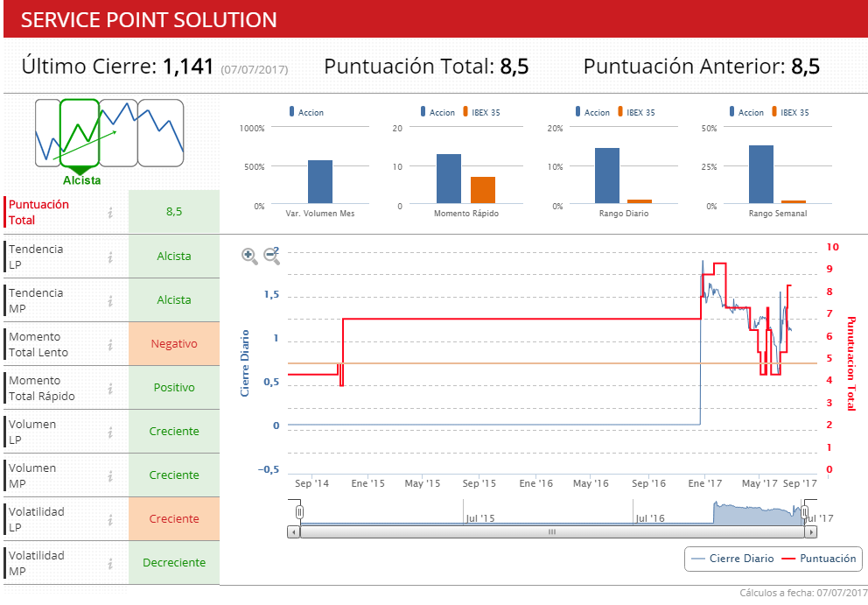Viewport: 868px width, 605px height.
Task: Click the Último Cierre value 1,141
Action: (x=187, y=67)
